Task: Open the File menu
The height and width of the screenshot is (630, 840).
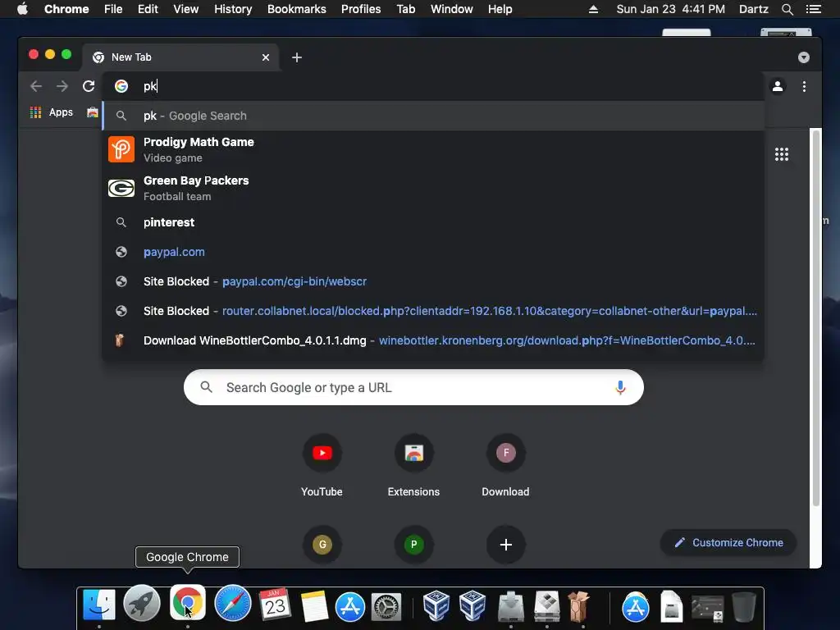Action: pyautogui.click(x=113, y=9)
